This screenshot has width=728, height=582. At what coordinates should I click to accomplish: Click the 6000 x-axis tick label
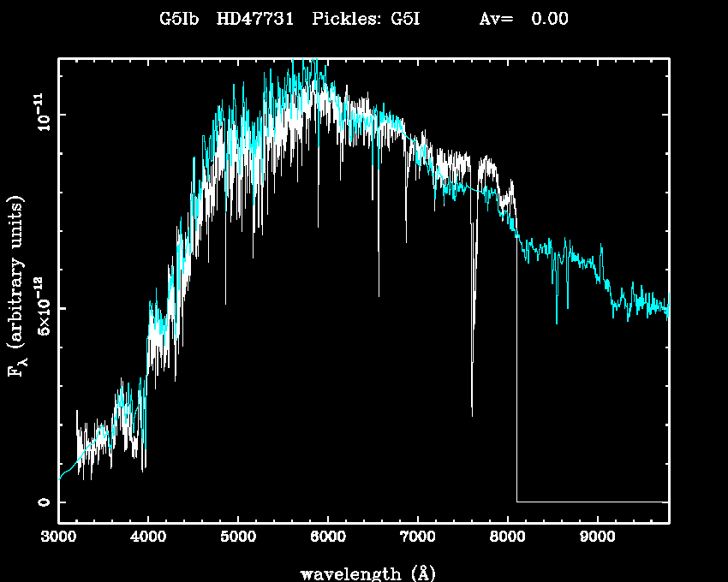click(x=327, y=539)
